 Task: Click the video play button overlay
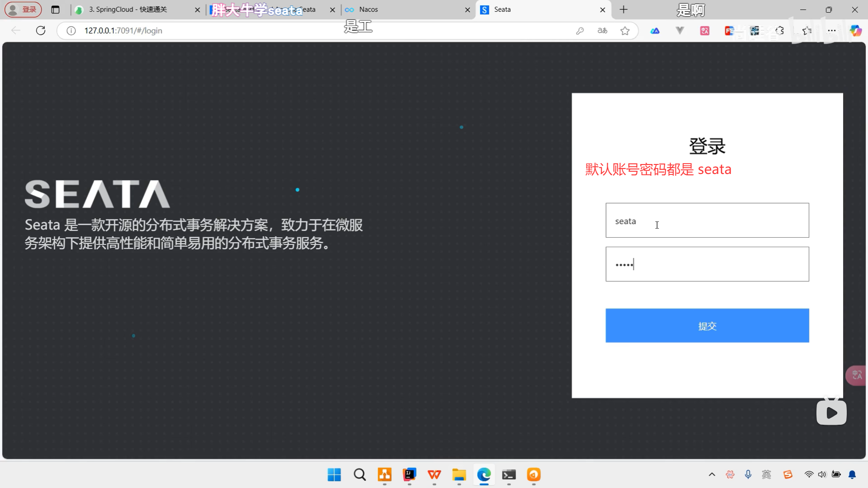click(831, 413)
